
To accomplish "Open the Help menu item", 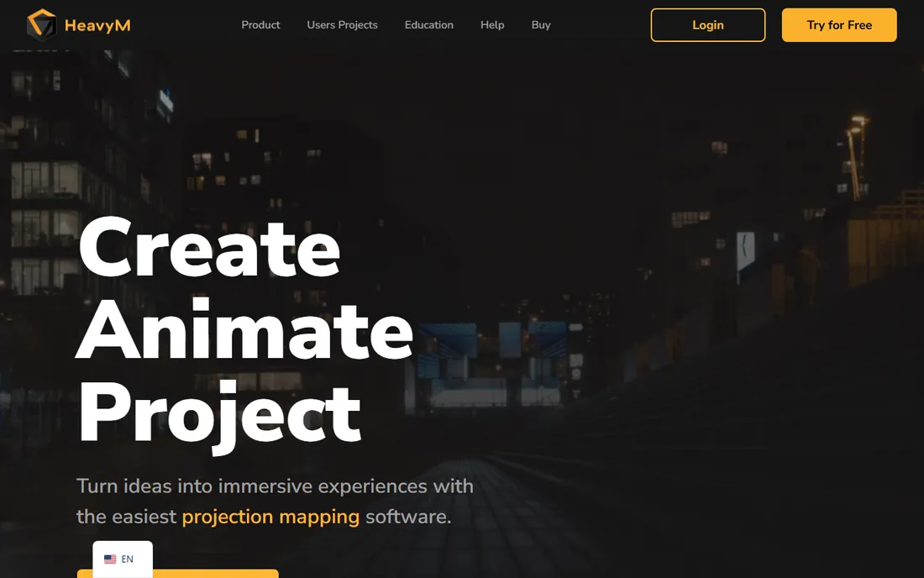I will 492,24.
